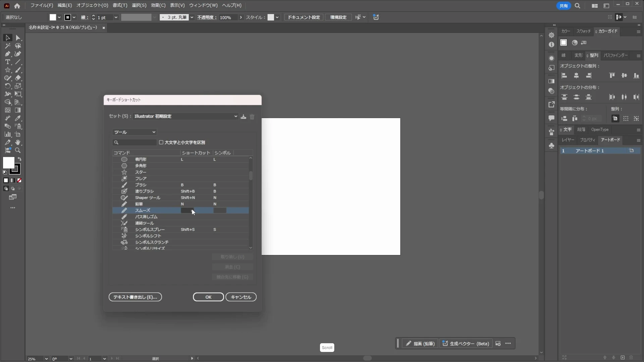Select the Eraser tool

click(18, 78)
